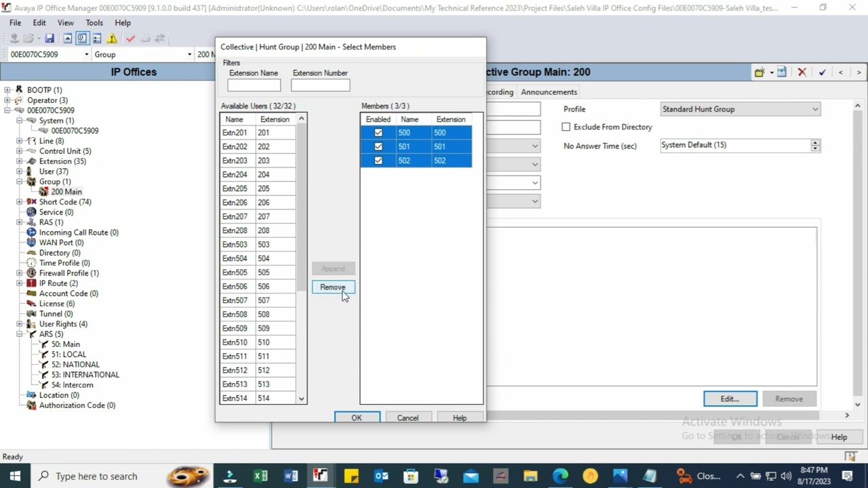Open the View menu

point(66,22)
